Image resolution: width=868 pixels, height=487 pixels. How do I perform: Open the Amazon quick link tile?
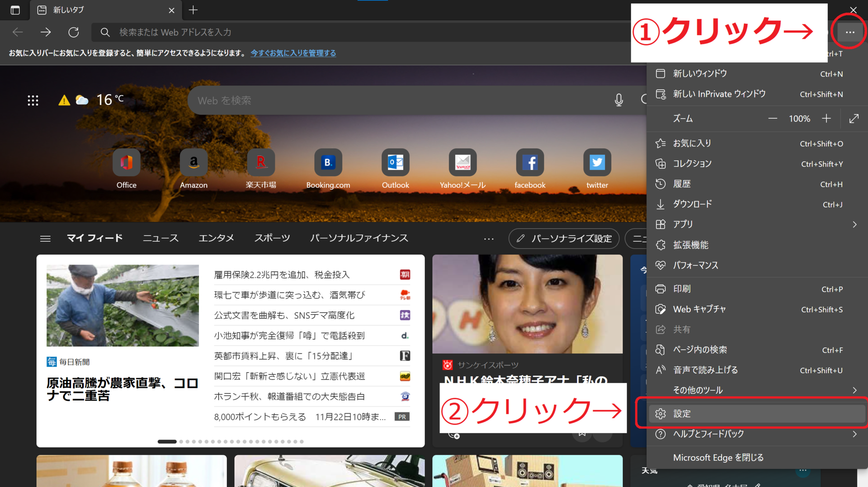coord(193,163)
